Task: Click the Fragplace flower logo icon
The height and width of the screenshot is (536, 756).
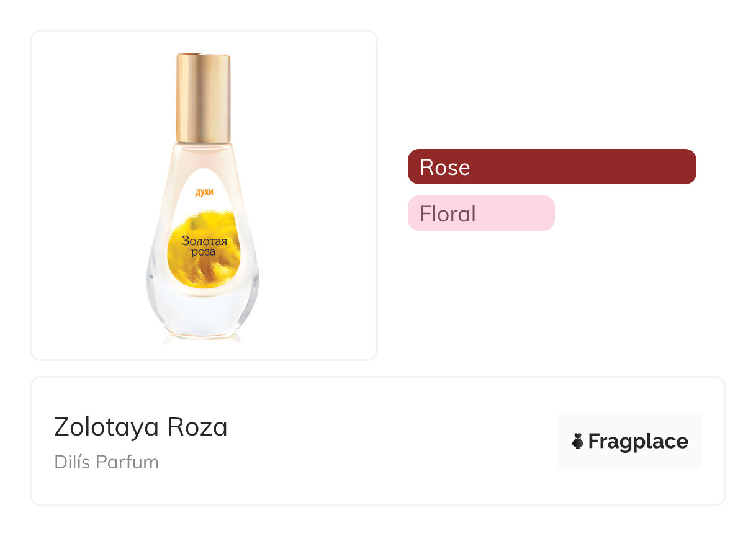Action: pyautogui.click(x=578, y=442)
